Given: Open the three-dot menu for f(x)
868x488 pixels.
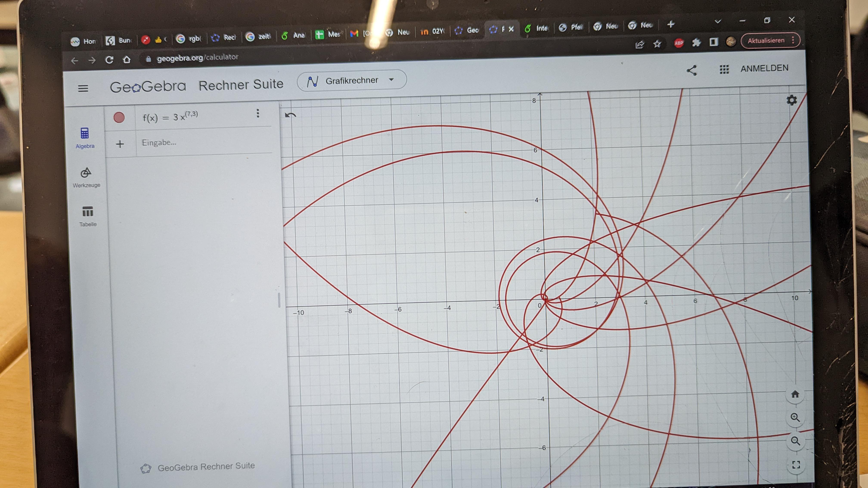Looking at the screenshot, I should 258,113.
